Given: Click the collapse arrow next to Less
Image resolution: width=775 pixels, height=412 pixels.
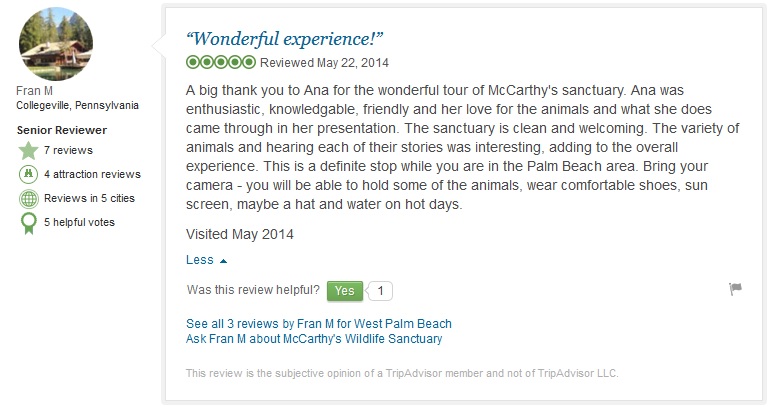Looking at the screenshot, I should tap(223, 261).
